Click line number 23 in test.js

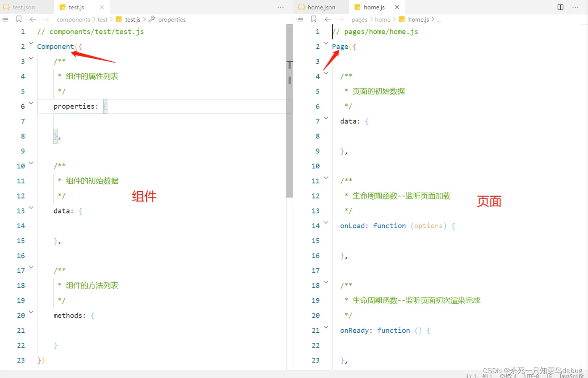click(21, 360)
